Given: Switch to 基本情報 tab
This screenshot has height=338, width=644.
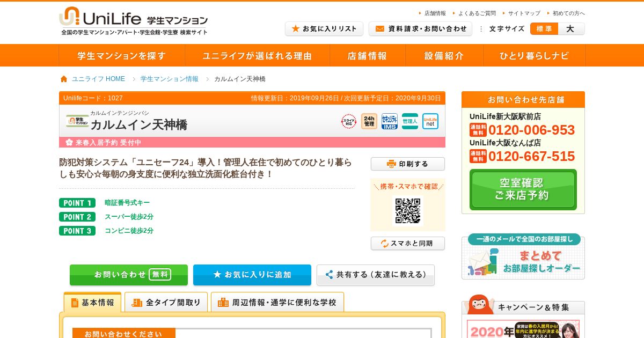Looking at the screenshot, I should 92,302.
